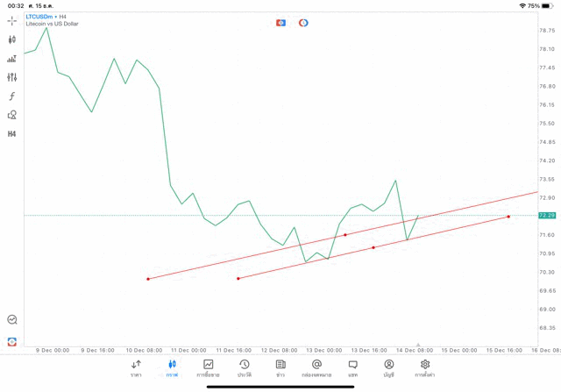Enable the crosshair cursor tool
This screenshot has width=561, height=392.
(12, 20)
